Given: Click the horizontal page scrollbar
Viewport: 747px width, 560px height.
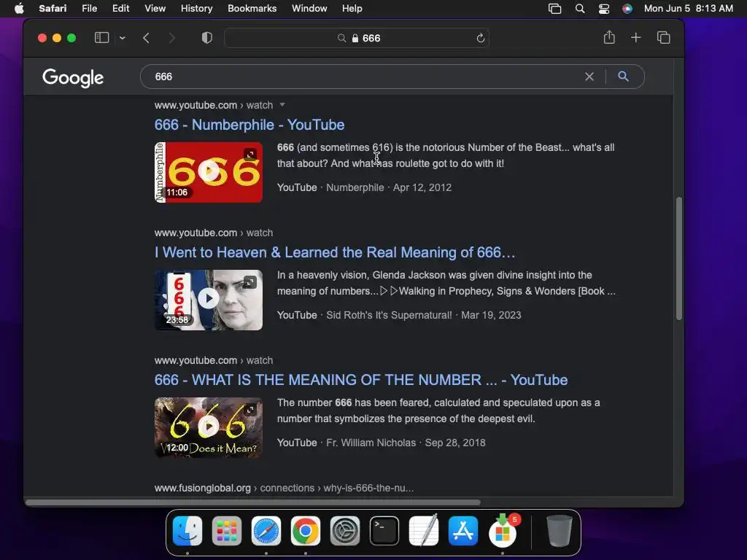Looking at the screenshot, I should tap(253, 502).
